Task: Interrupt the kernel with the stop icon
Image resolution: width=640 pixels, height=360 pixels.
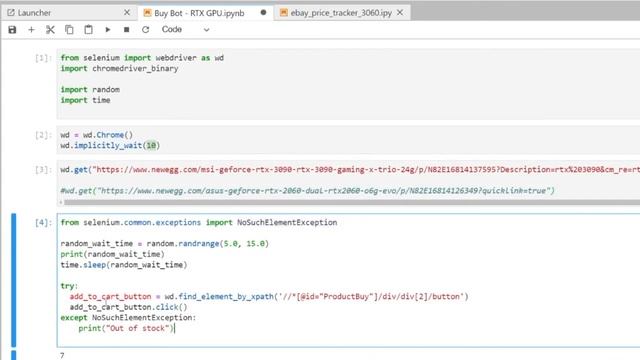Action: [x=127, y=29]
